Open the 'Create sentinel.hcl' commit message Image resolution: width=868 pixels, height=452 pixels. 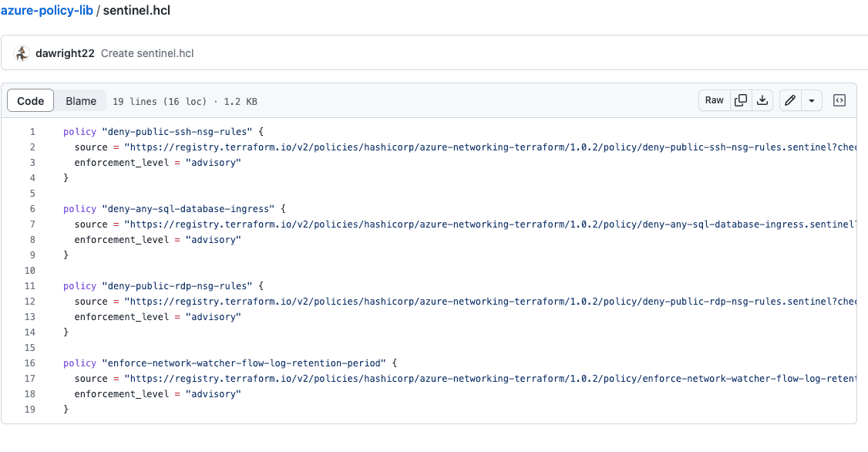click(x=147, y=53)
